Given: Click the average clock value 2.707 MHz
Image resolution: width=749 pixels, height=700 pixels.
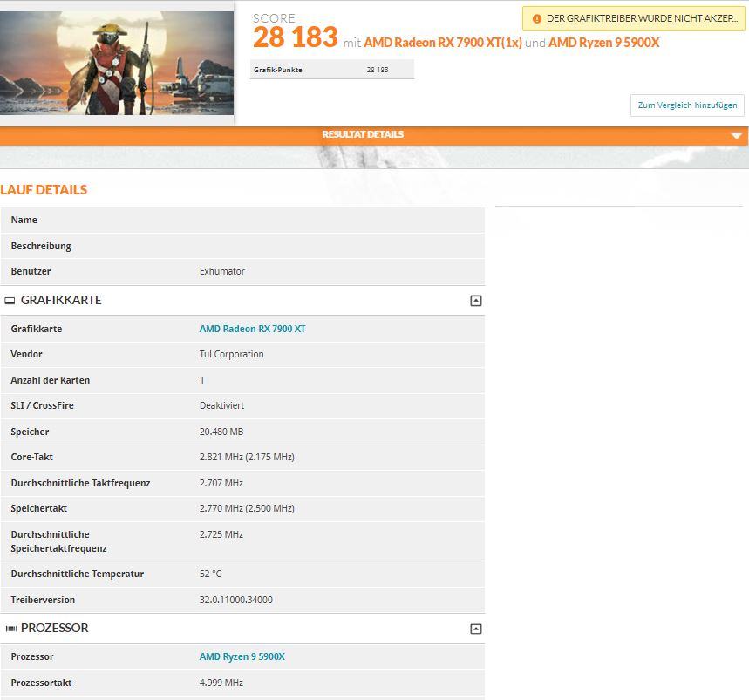Looking at the screenshot, I should [x=221, y=483].
